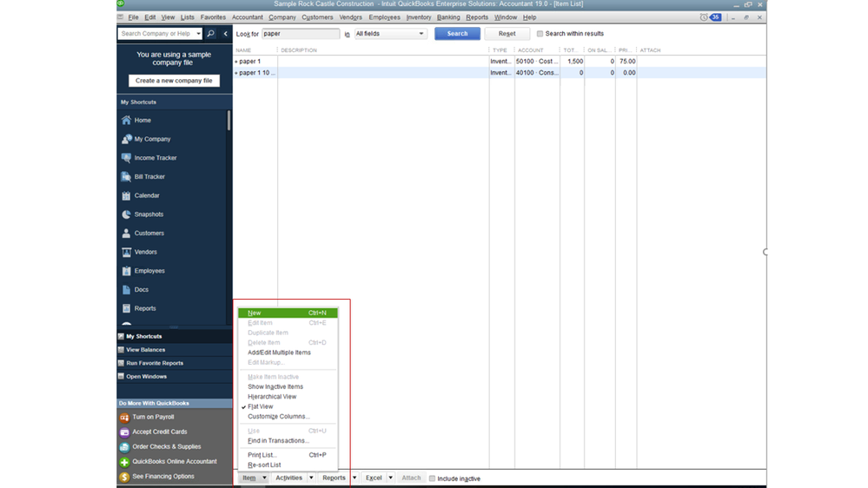Image resolution: width=868 pixels, height=488 pixels.
Task: Click the My Shortcuts panel icon
Action: click(x=121, y=336)
